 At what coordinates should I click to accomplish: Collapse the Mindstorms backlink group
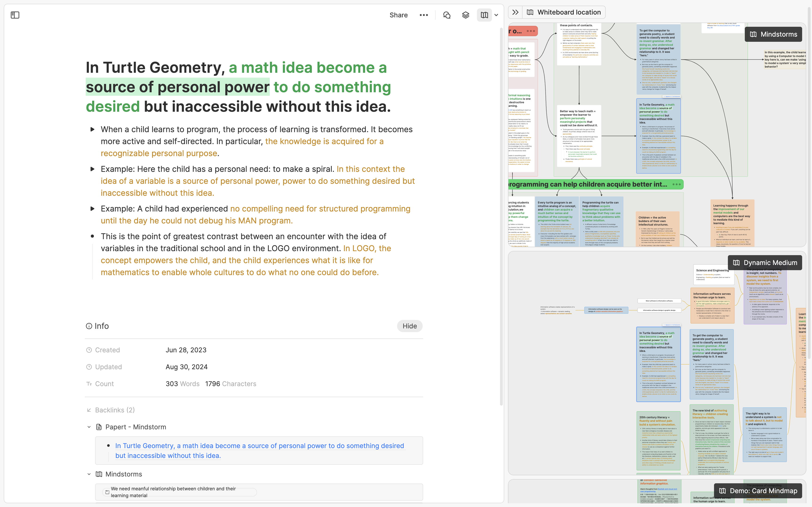coord(89,474)
